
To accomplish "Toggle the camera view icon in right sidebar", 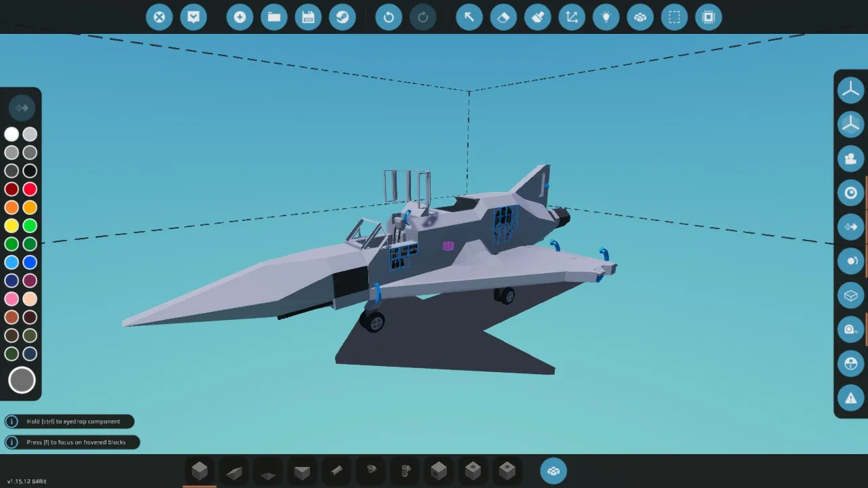I will tap(850, 159).
